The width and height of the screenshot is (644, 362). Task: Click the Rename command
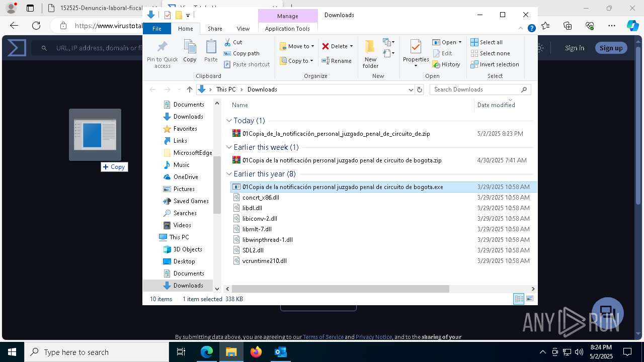click(x=337, y=61)
